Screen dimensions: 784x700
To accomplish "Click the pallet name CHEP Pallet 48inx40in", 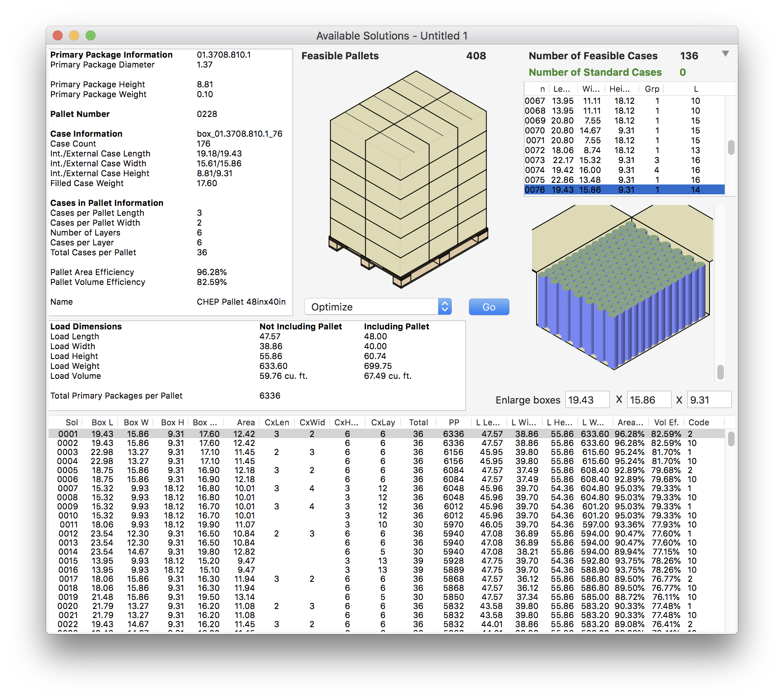I will pyautogui.click(x=241, y=302).
